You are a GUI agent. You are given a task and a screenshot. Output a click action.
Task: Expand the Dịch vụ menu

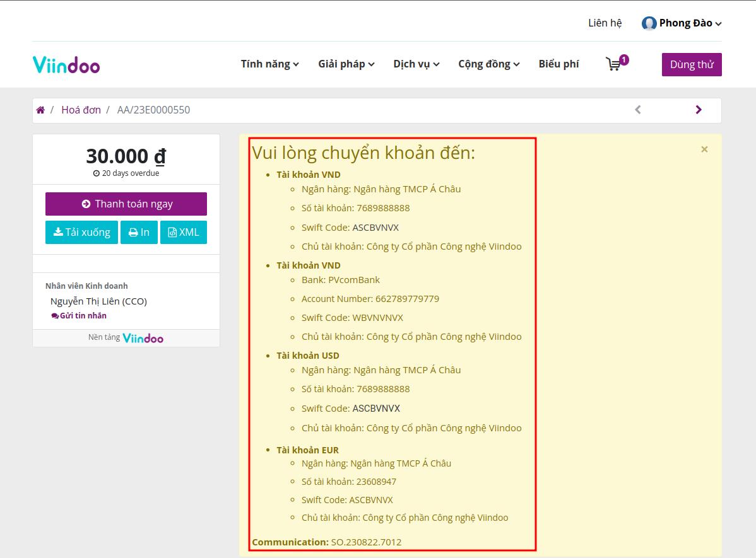click(x=416, y=64)
